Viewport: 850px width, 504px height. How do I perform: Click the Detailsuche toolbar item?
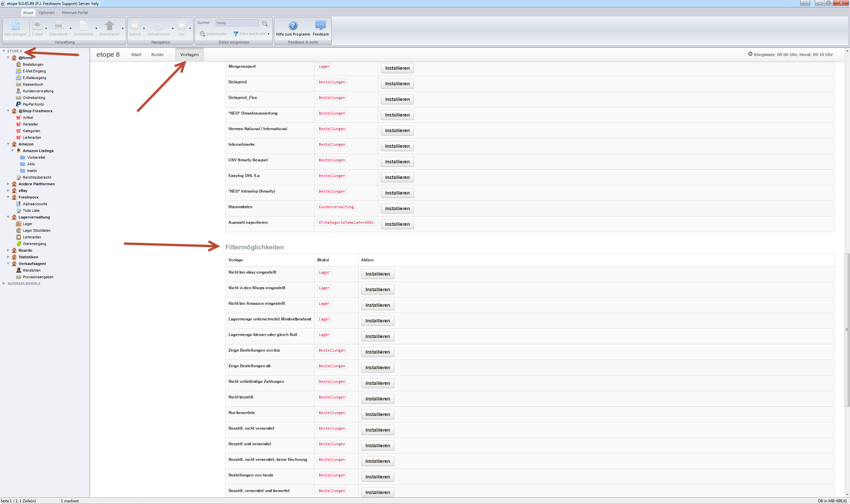(x=213, y=34)
